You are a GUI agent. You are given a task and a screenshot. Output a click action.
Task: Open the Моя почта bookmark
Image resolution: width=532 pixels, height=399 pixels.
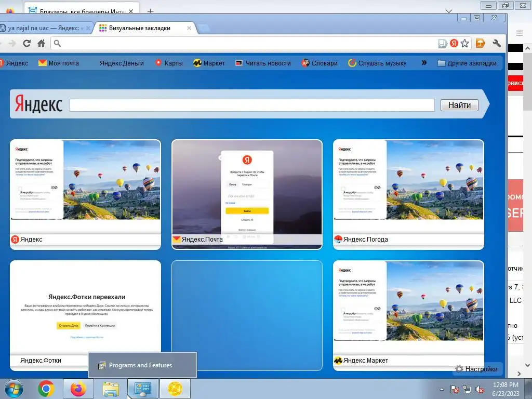click(x=58, y=63)
